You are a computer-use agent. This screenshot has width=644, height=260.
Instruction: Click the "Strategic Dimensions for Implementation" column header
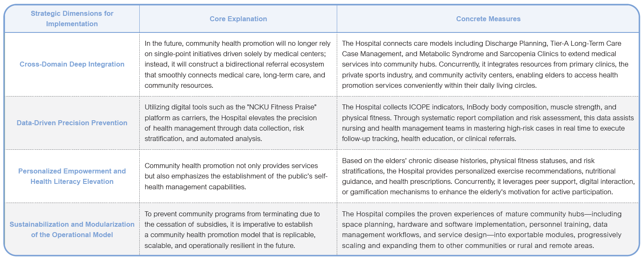[x=72, y=19]
